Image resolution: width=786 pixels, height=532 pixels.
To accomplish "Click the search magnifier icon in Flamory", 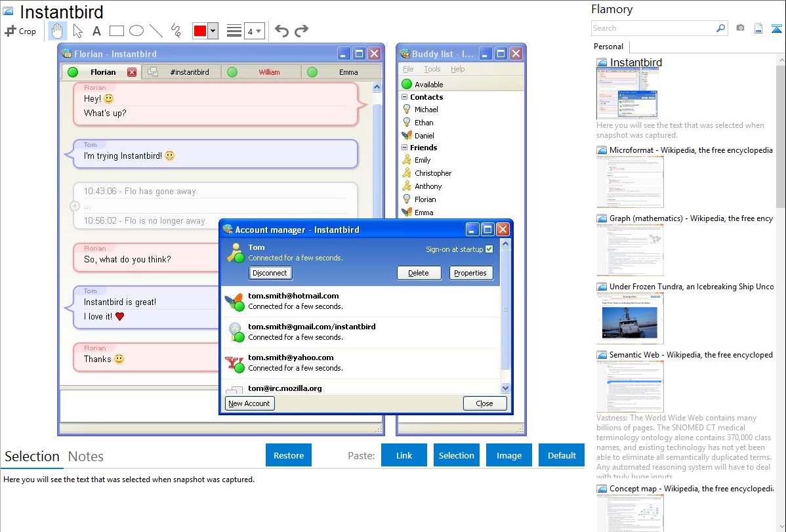I will click(720, 28).
